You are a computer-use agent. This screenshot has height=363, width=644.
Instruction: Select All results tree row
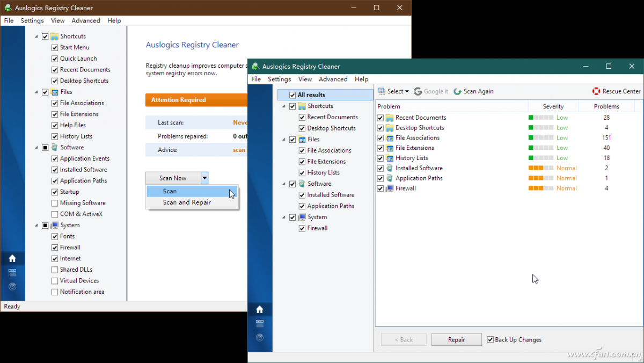(x=325, y=95)
